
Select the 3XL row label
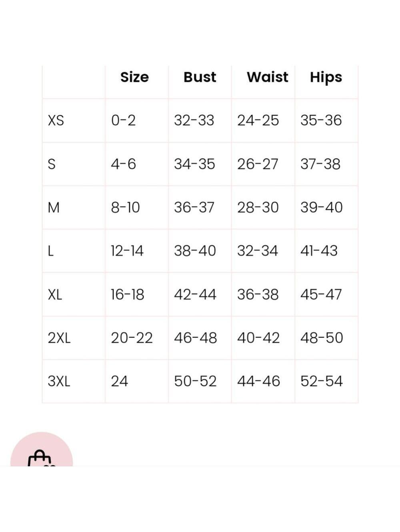59,381
